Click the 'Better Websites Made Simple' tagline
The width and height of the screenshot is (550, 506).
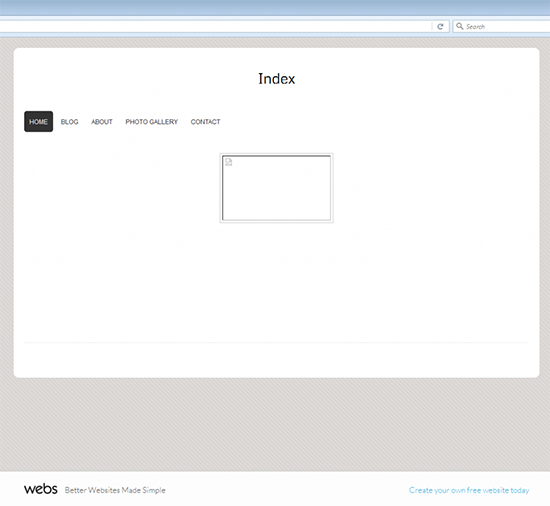115,490
